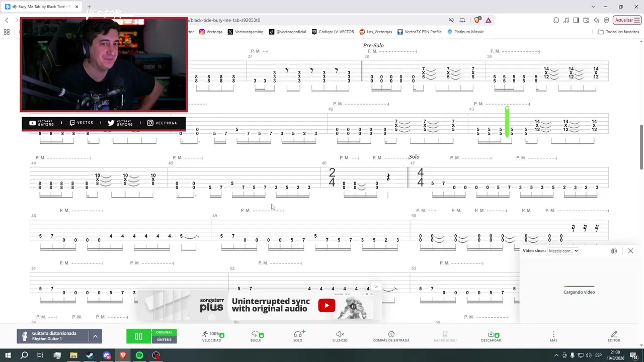644x362 pixels.
Task: Open the media control music note icon
Action: coord(567,20)
